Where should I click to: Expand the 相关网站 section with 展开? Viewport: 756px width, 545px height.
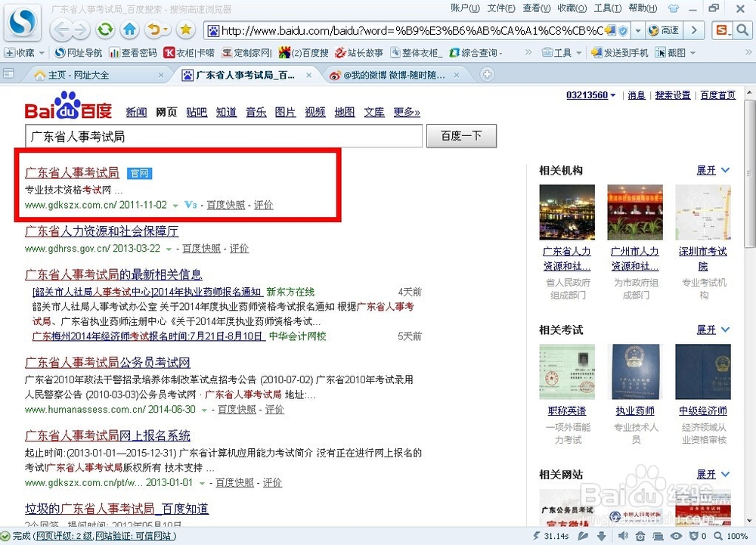[713, 474]
